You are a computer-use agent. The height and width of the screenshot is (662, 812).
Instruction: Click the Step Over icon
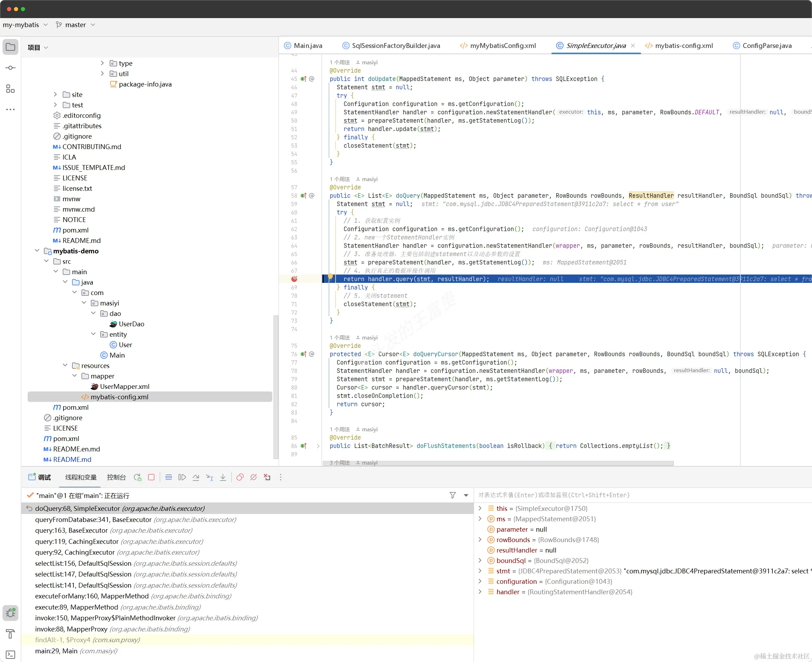[x=196, y=477]
